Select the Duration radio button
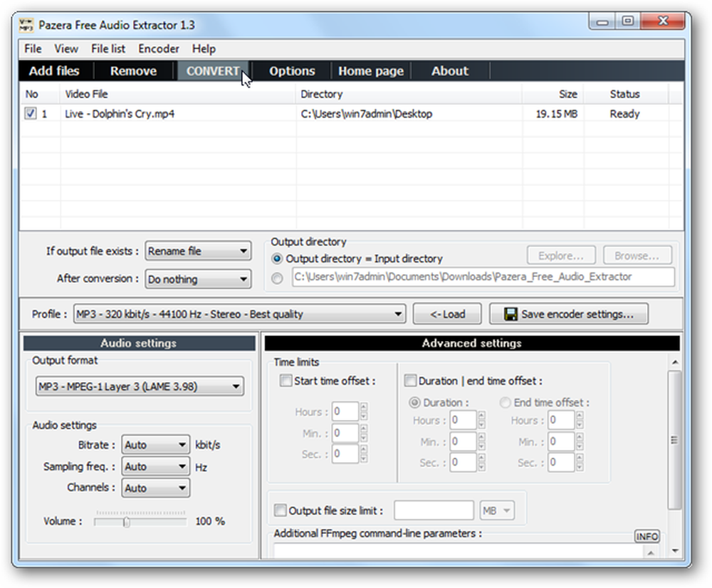The width and height of the screenshot is (712, 588). point(414,402)
